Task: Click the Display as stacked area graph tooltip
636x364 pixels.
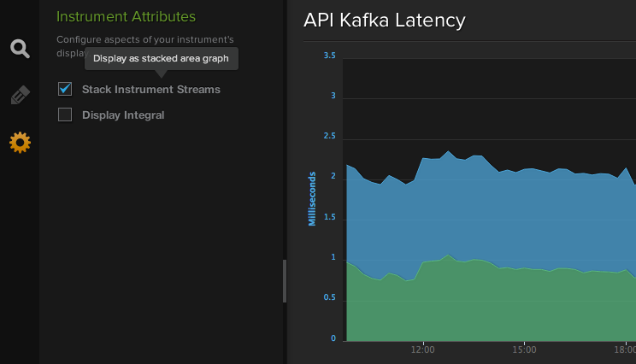Action: [x=162, y=59]
